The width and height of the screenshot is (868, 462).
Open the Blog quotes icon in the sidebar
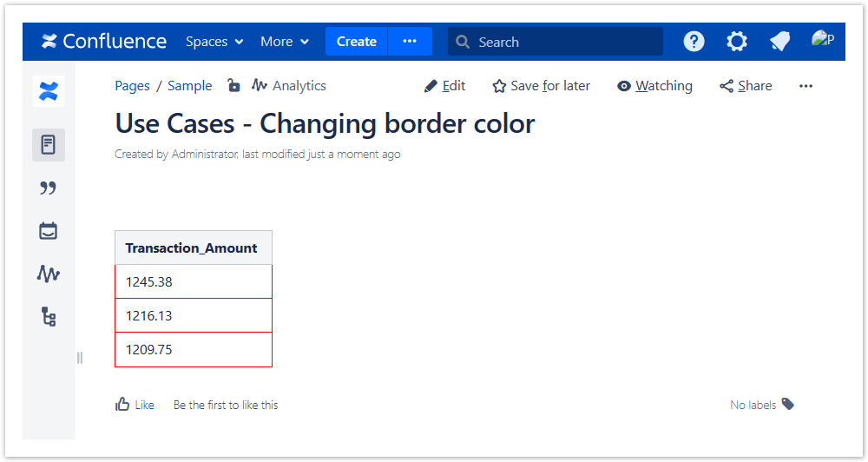(48, 188)
